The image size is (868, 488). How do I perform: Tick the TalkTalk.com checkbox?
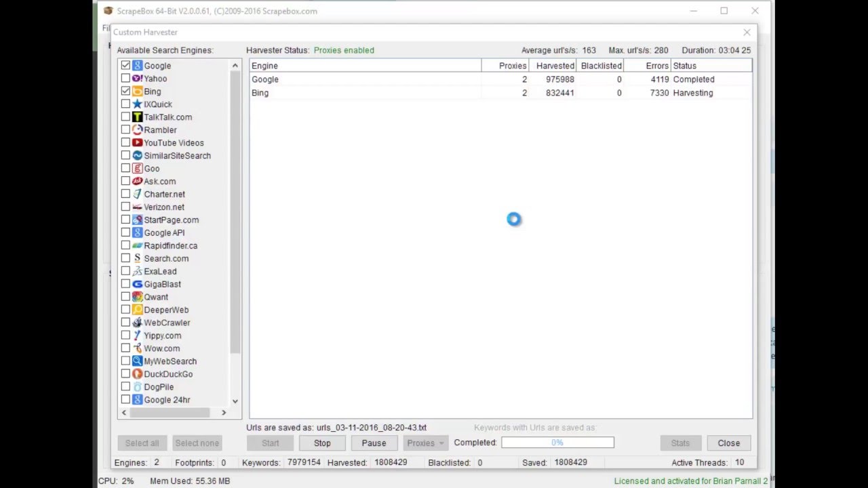tap(125, 117)
